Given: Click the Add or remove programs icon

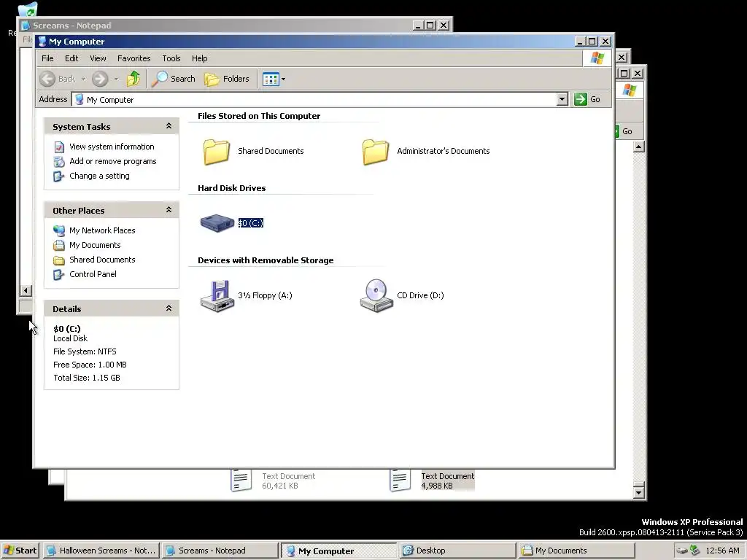Looking at the screenshot, I should click(59, 161).
